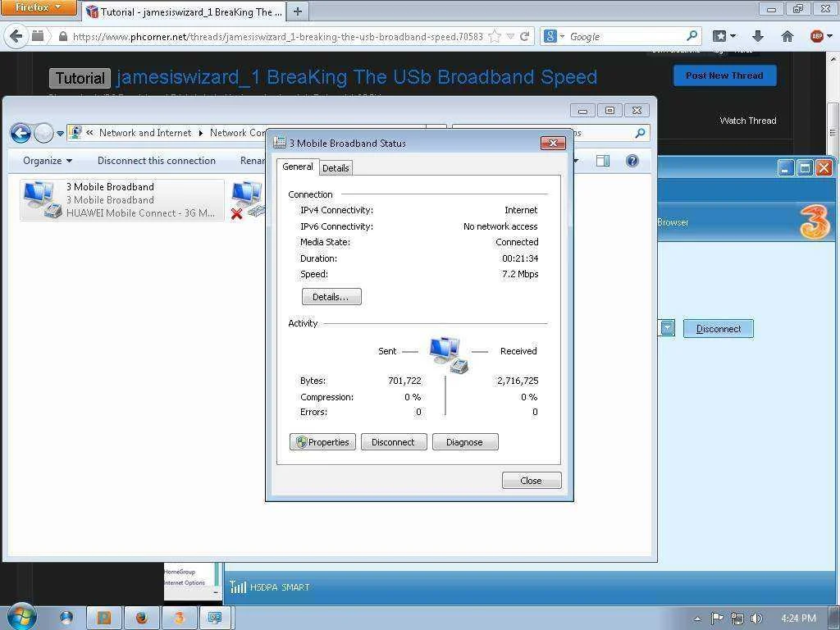Click the search magnifier icon in Firefox
The image size is (840, 630).
[692, 36]
